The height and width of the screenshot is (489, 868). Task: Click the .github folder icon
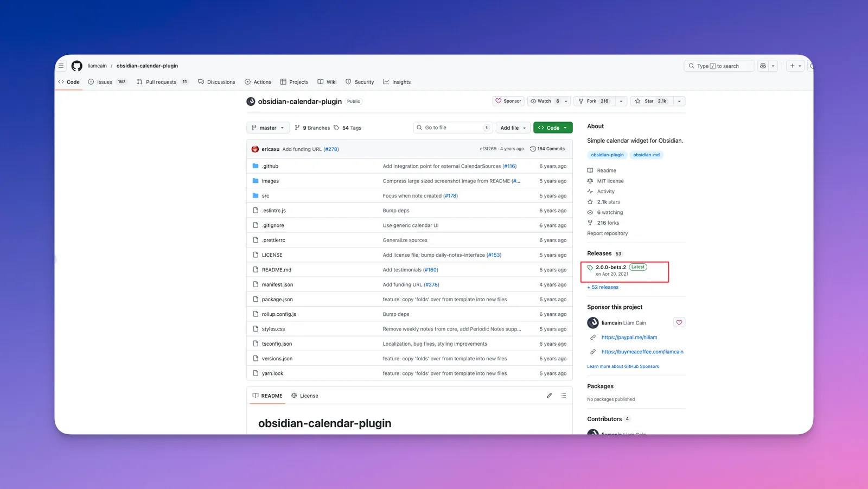tap(256, 166)
